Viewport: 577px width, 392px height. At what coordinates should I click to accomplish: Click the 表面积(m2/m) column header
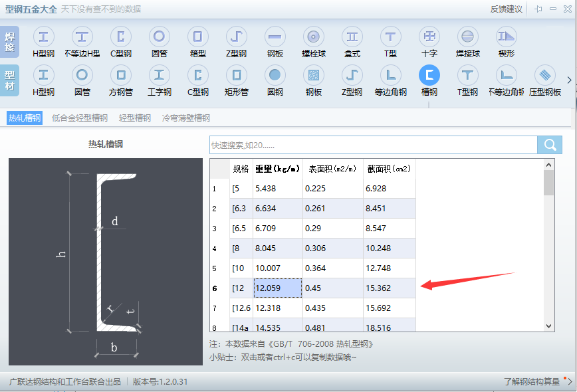click(x=332, y=169)
